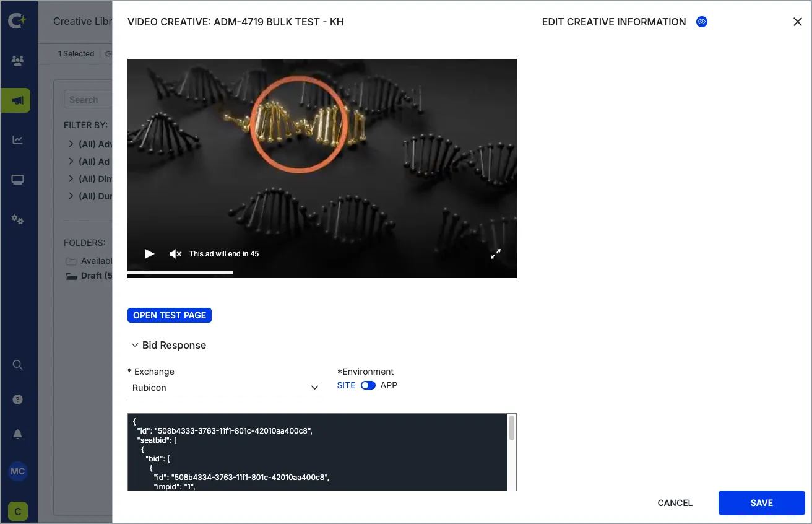The height and width of the screenshot is (524, 812).
Task: Open the monitor screen icon in sidebar
Action: 18,180
